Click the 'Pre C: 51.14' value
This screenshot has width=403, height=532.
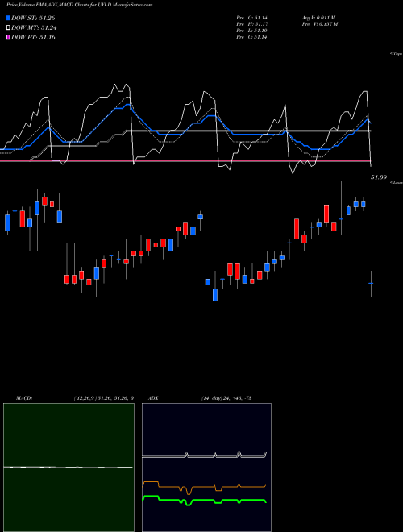click(x=251, y=37)
